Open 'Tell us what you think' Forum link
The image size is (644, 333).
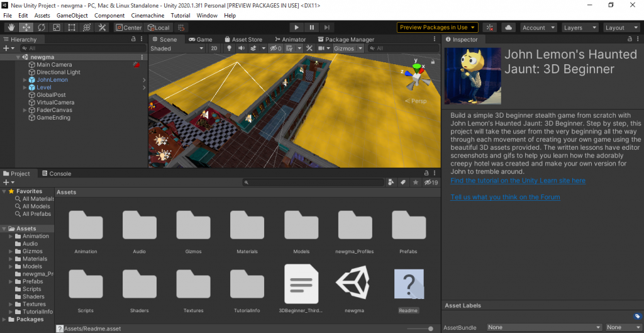(505, 197)
